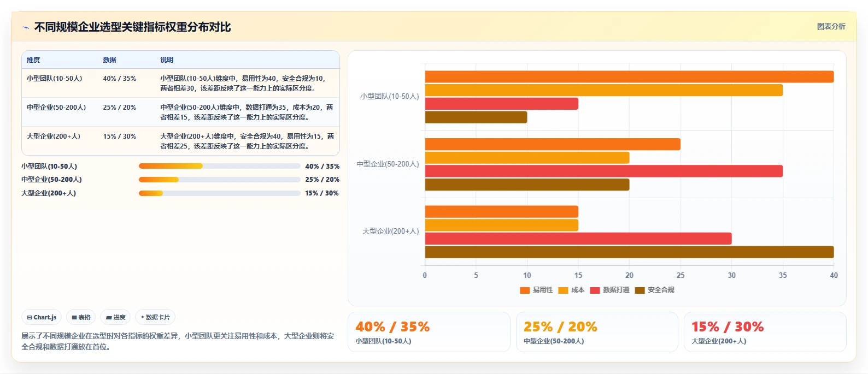Click the 成本 bar for 小型团队 in chart
This screenshot has height=374, width=868.
point(604,90)
